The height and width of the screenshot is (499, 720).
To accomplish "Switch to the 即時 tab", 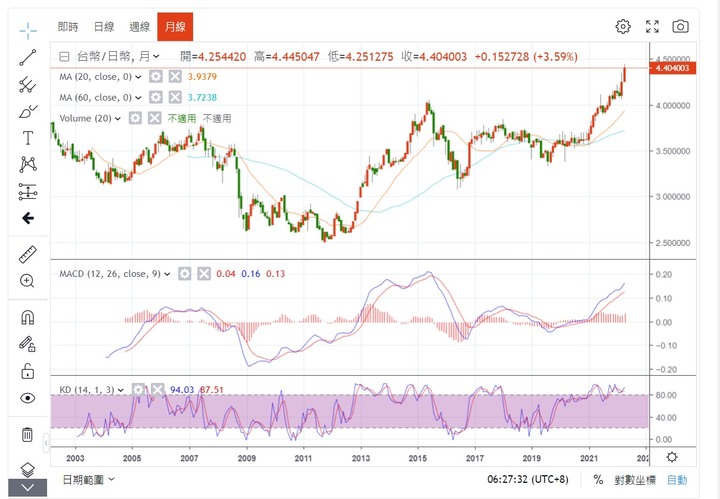I will [68, 27].
